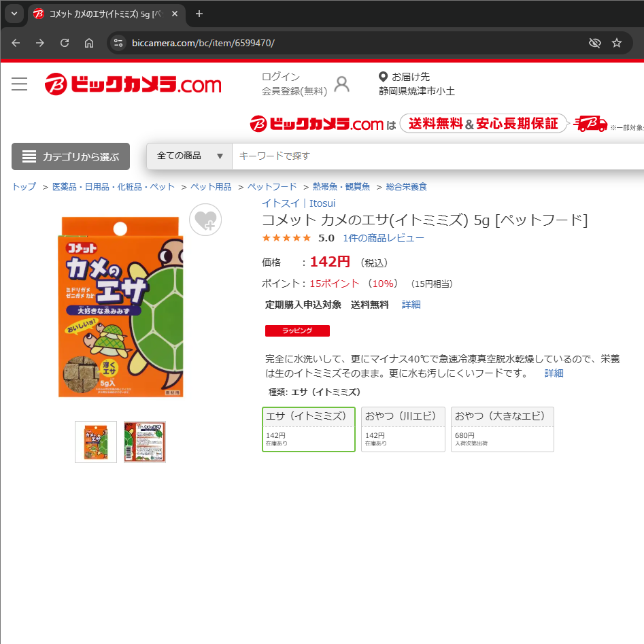
Task: Expand the tab search chevron
Action: 14,14
